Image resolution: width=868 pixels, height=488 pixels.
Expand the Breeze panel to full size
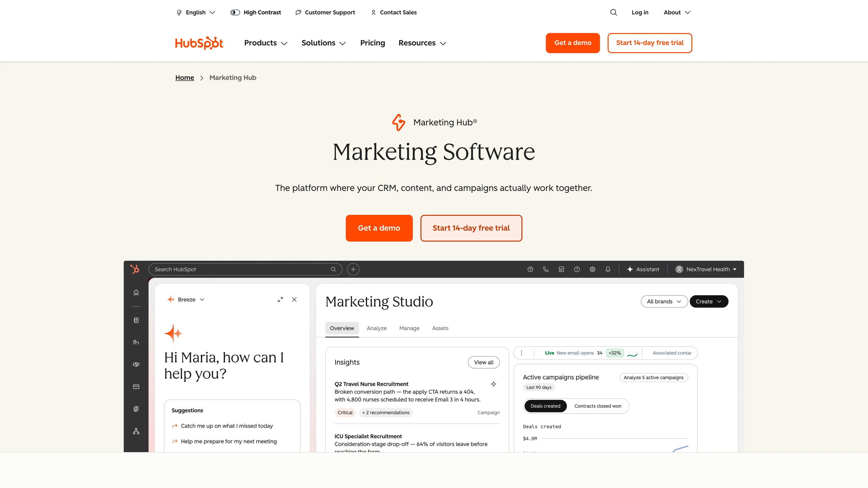tap(280, 299)
